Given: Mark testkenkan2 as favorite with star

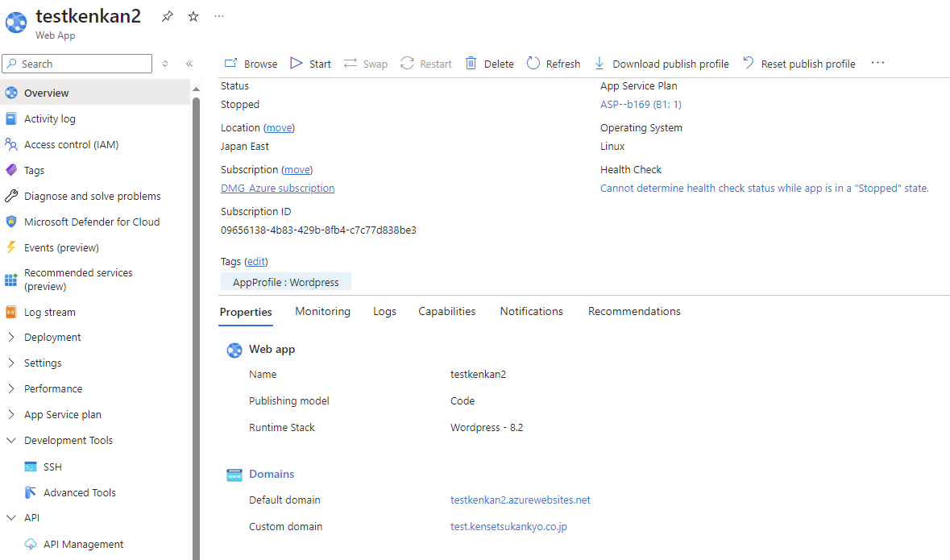Looking at the screenshot, I should pyautogui.click(x=193, y=16).
